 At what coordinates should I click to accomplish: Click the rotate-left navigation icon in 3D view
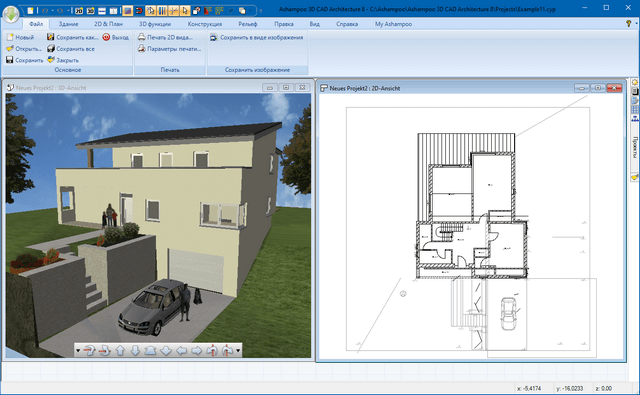(89, 350)
